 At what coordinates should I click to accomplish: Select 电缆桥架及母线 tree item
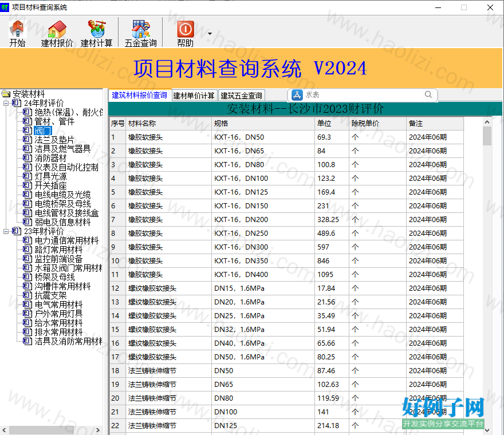62,204
